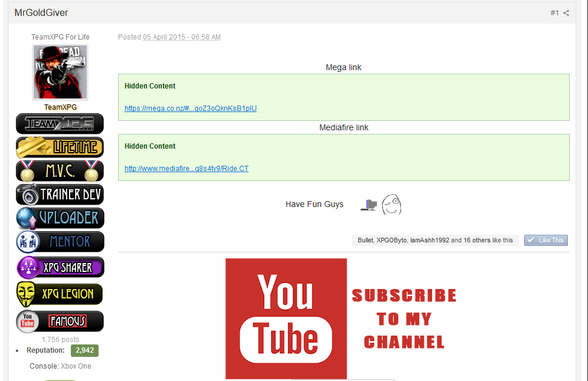Click the Like This button
This screenshot has height=381, width=588.
546,240
